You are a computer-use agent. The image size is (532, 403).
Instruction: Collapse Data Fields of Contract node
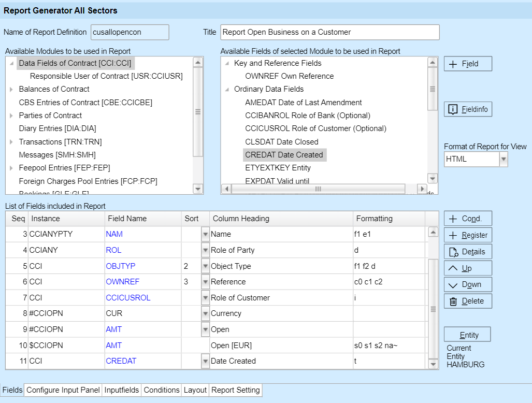click(11, 63)
